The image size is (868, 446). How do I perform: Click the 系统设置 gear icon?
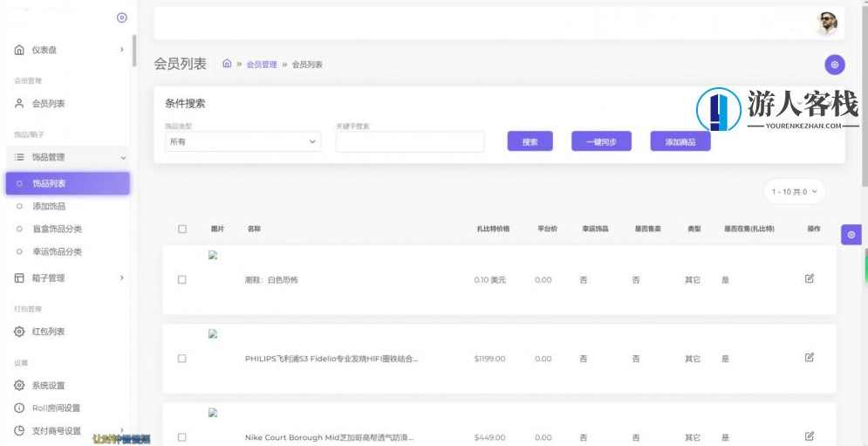[x=19, y=385]
